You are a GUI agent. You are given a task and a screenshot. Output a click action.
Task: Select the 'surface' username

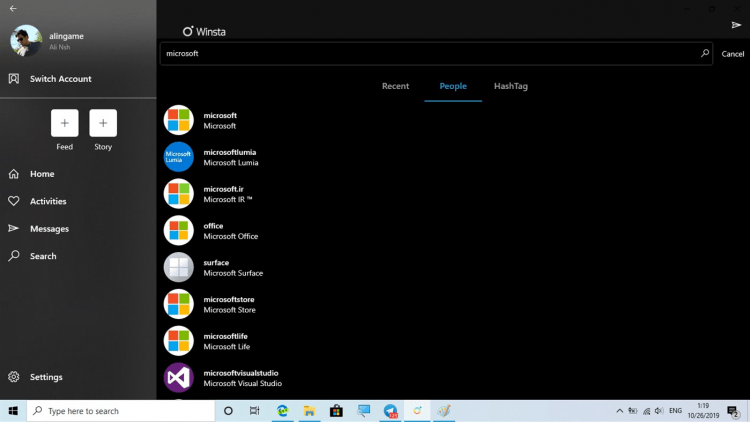[216, 263]
